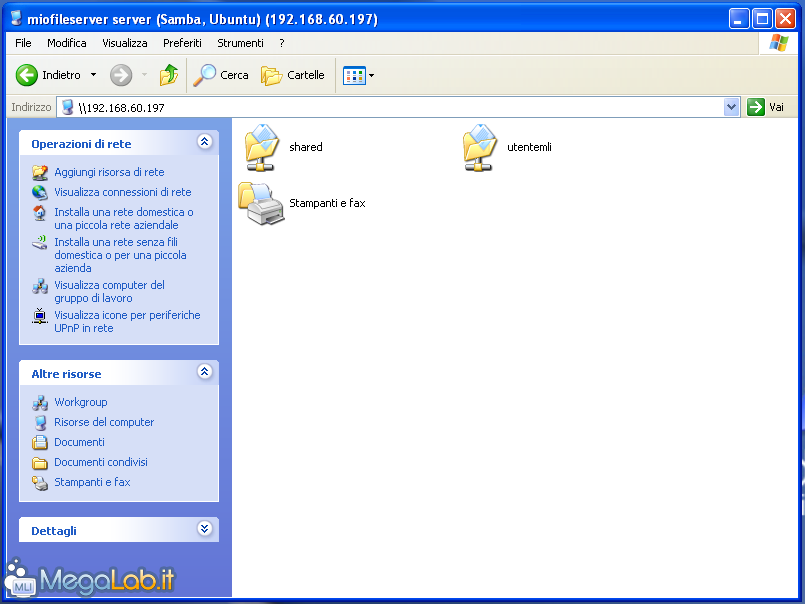The image size is (805, 604).
Task: Open Risorse del computer link
Action: pos(104,422)
